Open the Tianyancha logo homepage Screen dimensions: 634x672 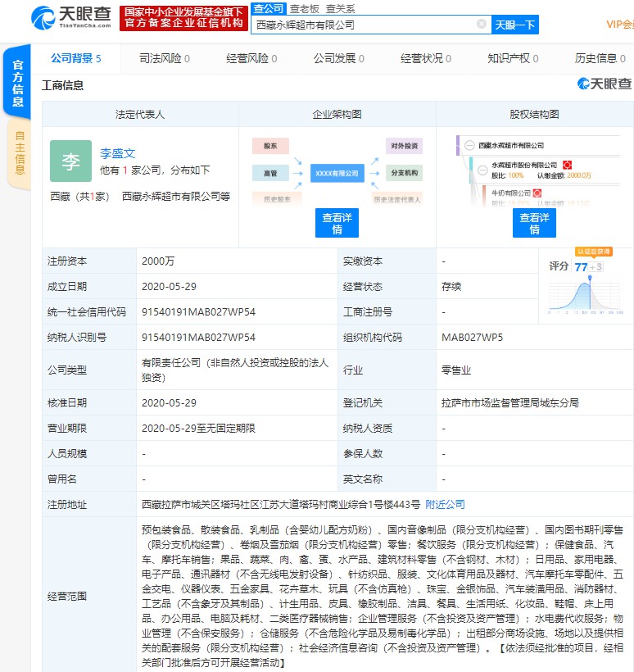coord(71,17)
